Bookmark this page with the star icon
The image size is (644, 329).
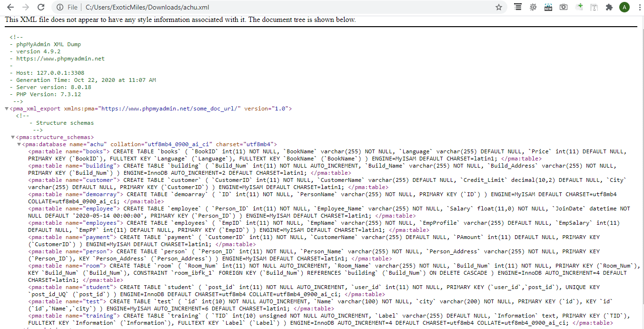click(x=499, y=7)
